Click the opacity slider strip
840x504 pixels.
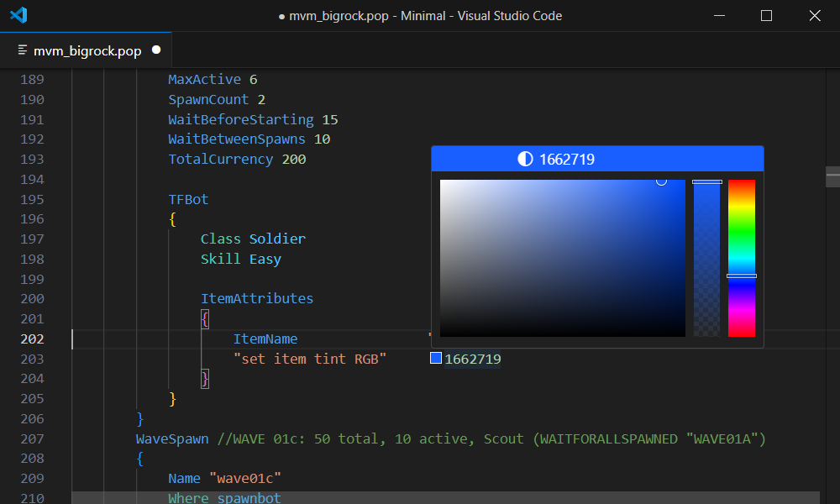(706, 258)
